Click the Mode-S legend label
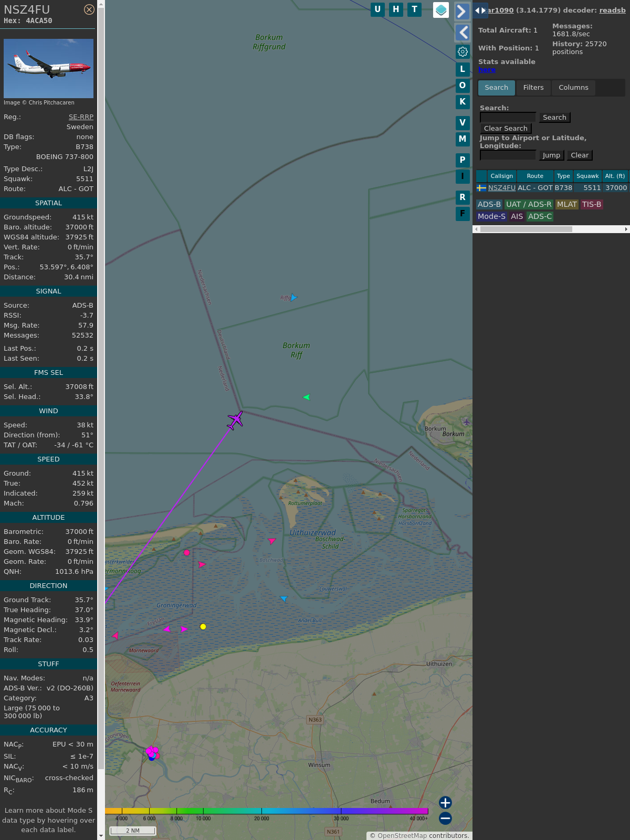This screenshot has height=840, width=630. tap(491, 217)
